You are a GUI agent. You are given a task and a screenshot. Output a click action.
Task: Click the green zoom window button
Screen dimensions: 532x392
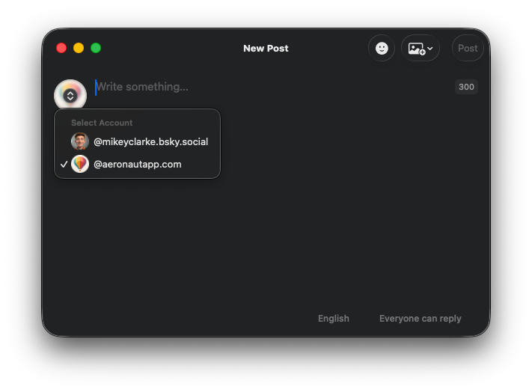(96, 48)
